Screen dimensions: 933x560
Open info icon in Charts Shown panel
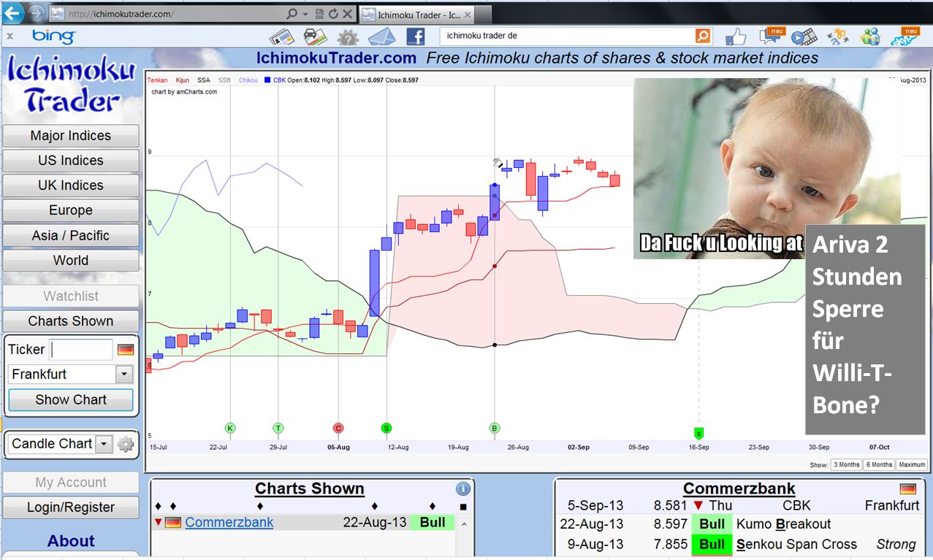tap(462, 489)
